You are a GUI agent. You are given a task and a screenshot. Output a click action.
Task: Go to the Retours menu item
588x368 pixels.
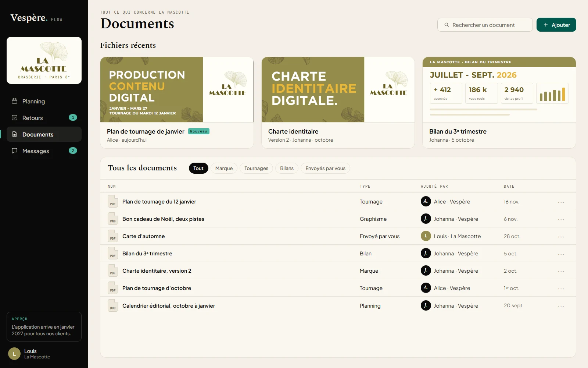click(44, 118)
